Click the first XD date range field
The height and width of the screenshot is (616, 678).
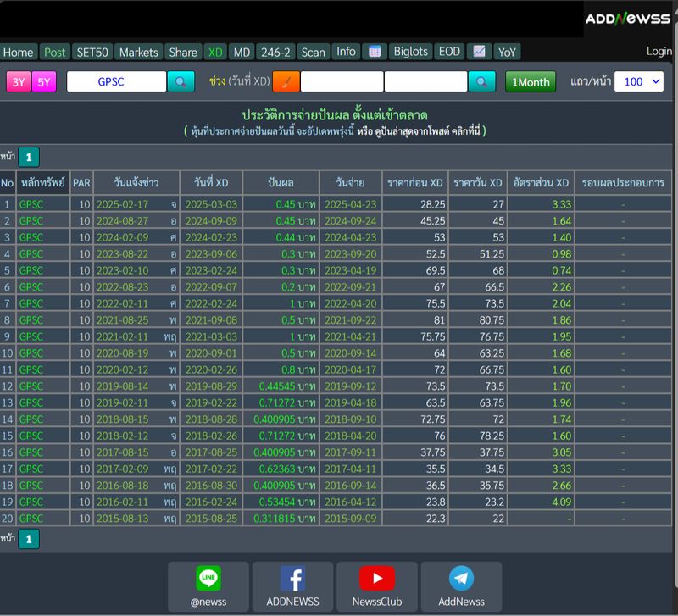pos(342,81)
